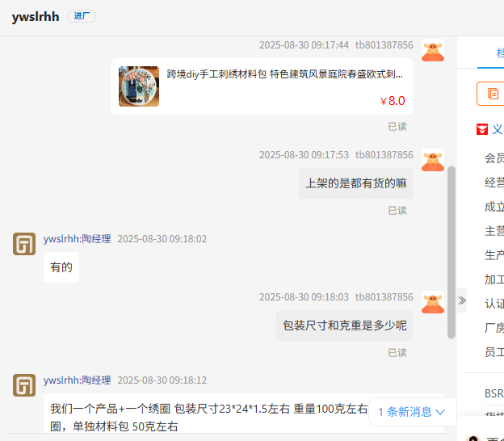504x441 pixels.
Task: Click the orange copy document icon
Action: 493,94
